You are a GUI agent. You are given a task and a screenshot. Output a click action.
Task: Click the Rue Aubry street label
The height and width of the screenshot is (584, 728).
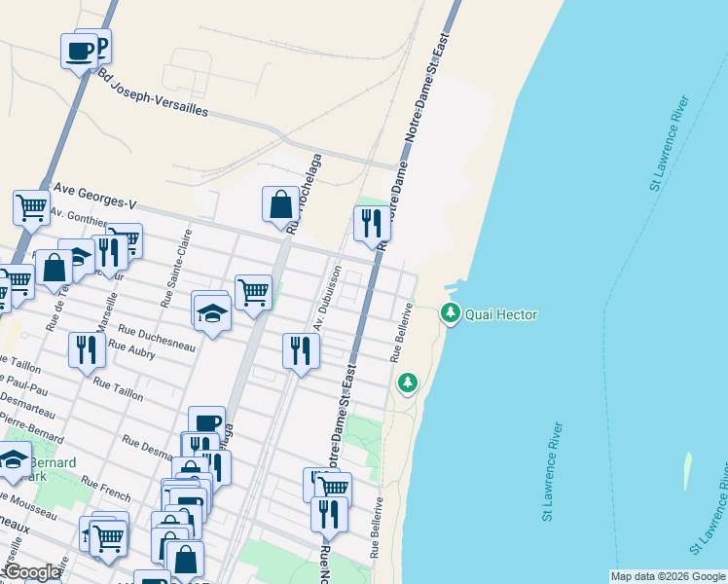(x=131, y=349)
